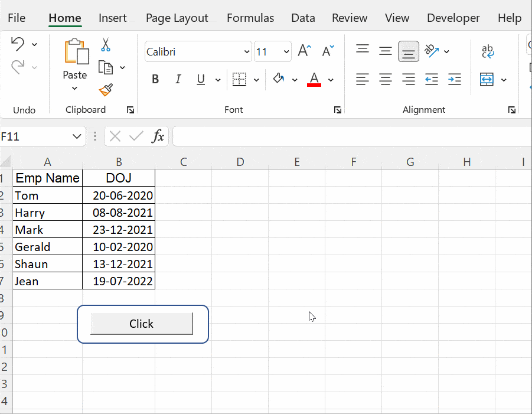Toggle Italic formatting

pos(178,79)
